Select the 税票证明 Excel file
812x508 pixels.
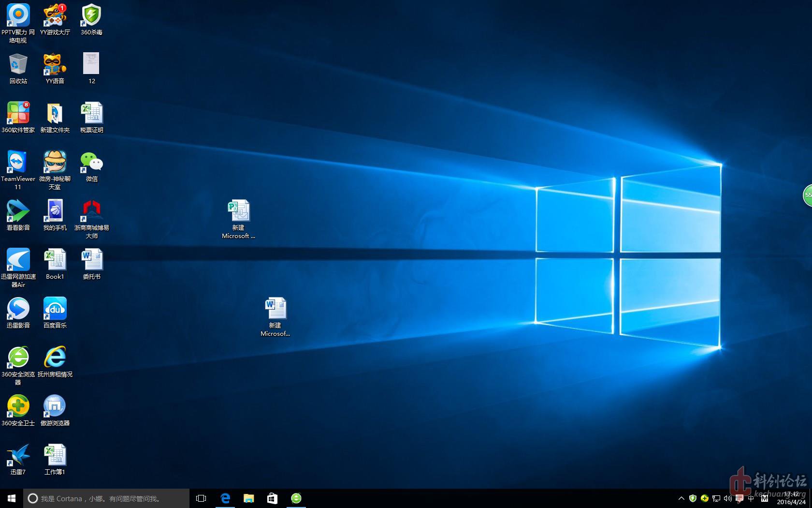point(91,117)
